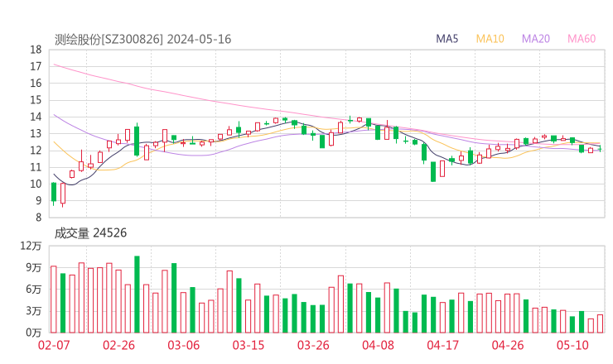Click the 成交量 24526 volume label
Screen dimensions: 613x364
point(90,233)
